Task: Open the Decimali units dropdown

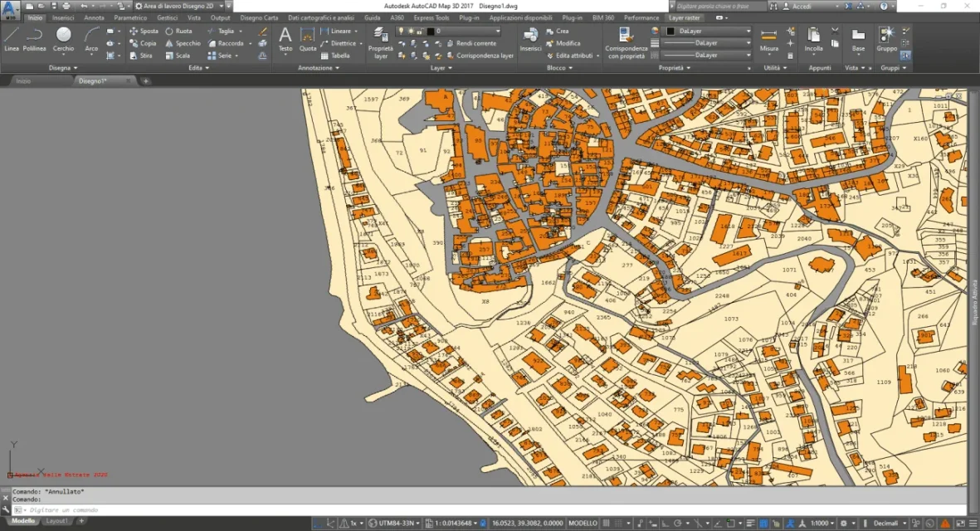Action: point(890,524)
